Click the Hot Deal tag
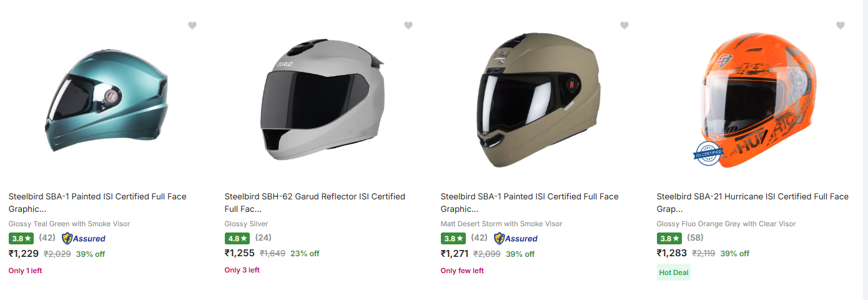The height and width of the screenshot is (300, 868). 673,272
